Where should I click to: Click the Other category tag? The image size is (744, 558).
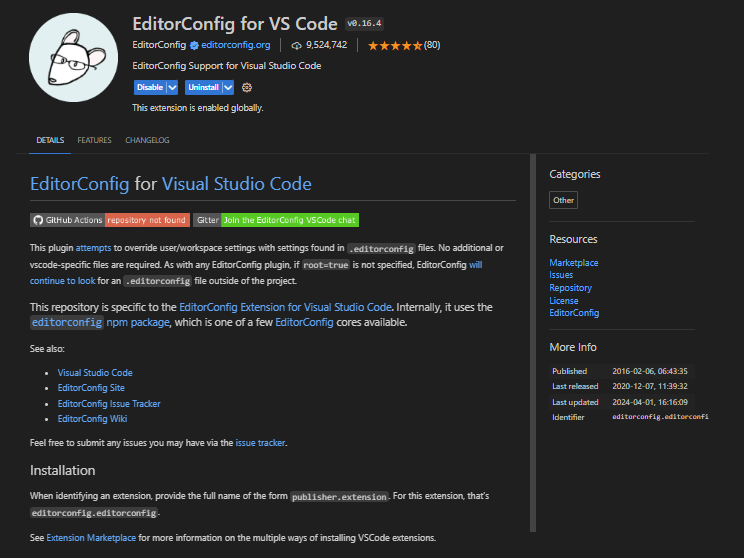coord(563,200)
